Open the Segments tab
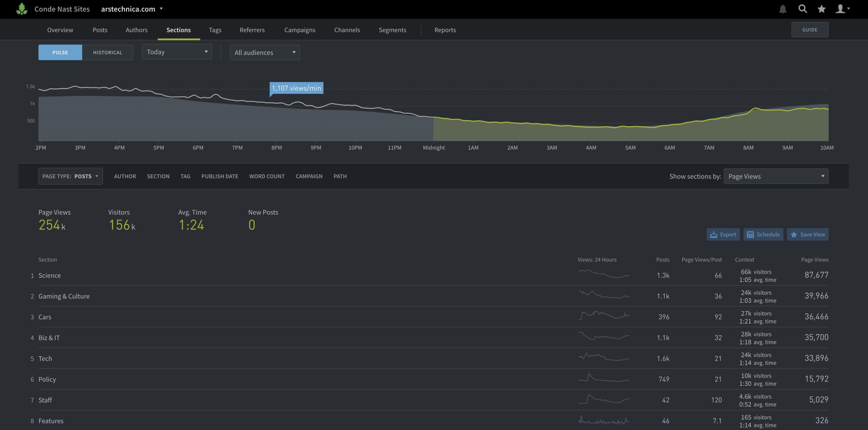Viewport: 868px width, 430px height. click(x=392, y=30)
